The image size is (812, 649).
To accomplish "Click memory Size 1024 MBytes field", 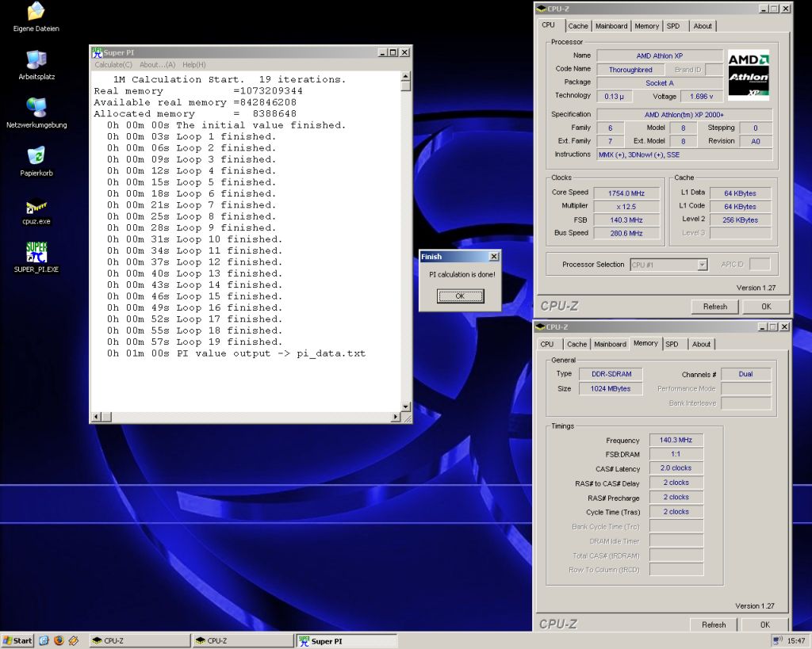I will (611, 388).
